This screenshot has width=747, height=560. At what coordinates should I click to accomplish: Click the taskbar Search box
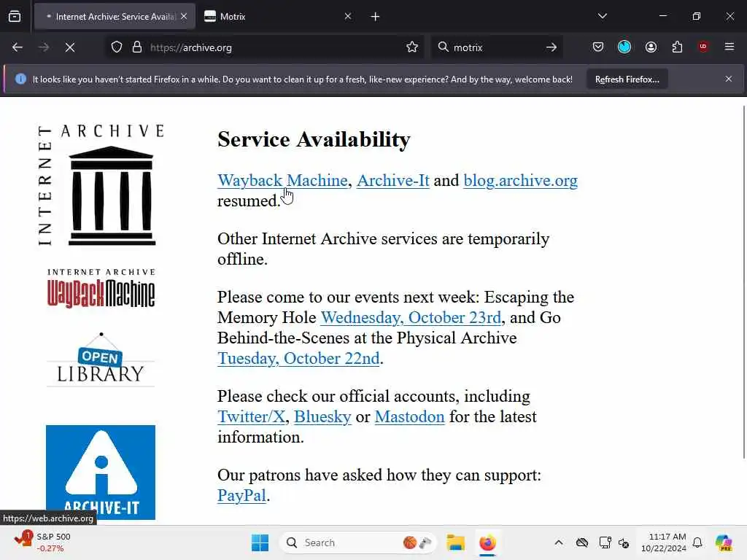358,542
